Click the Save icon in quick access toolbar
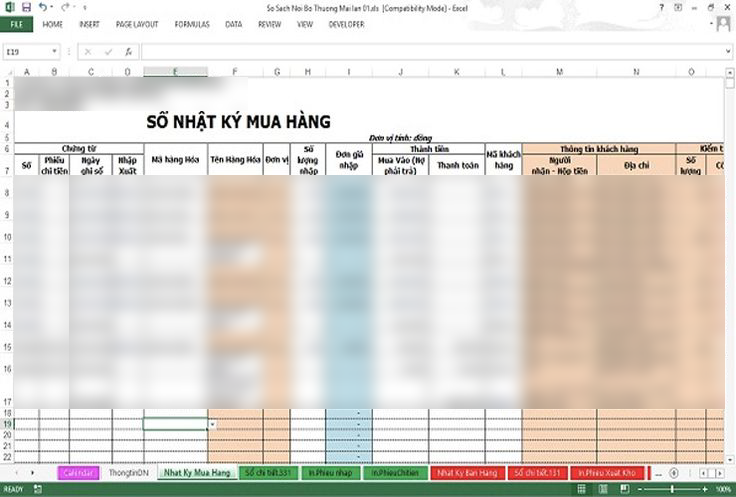Screen dimensions: 736x497 pyautogui.click(x=26, y=7)
